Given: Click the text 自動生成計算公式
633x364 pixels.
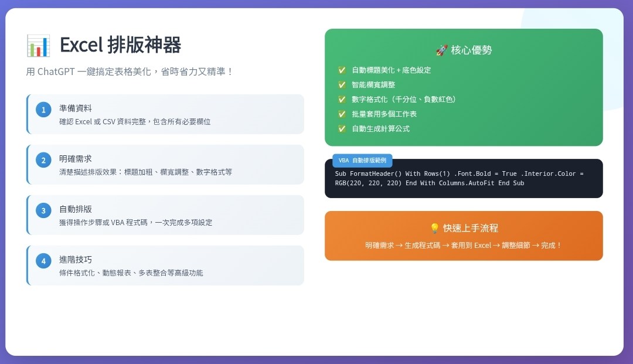Looking at the screenshot, I should 380,129.
